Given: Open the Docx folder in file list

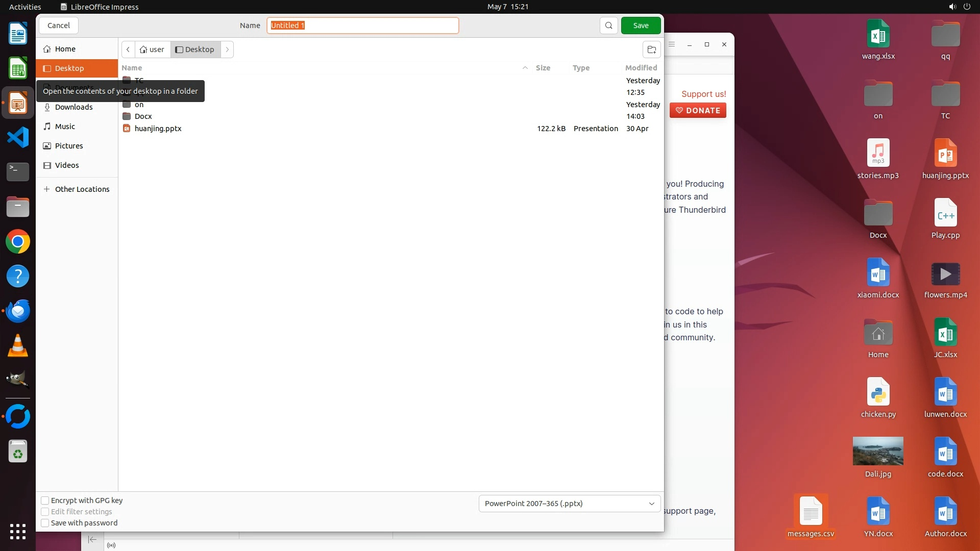Looking at the screenshot, I should pyautogui.click(x=143, y=116).
